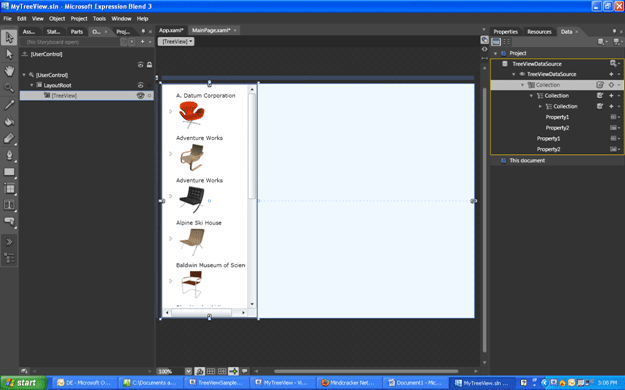This screenshot has width=625, height=390.
Task: Select the Rectangle shape tool
Action: coord(9,172)
